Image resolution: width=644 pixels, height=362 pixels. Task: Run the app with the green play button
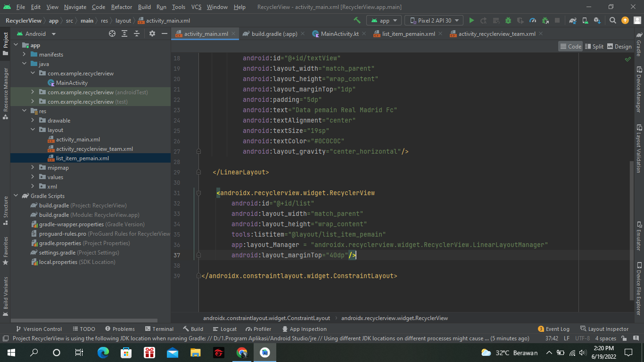[471, 20]
